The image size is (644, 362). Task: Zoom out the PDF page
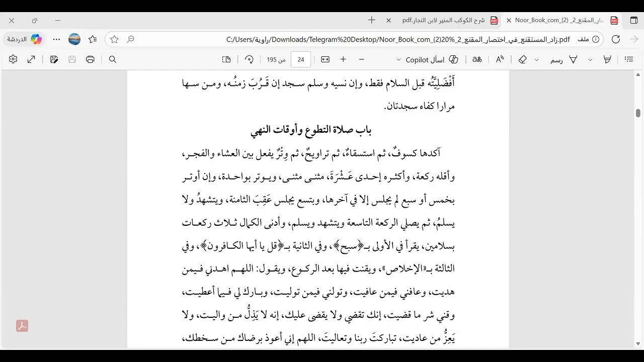361,59
